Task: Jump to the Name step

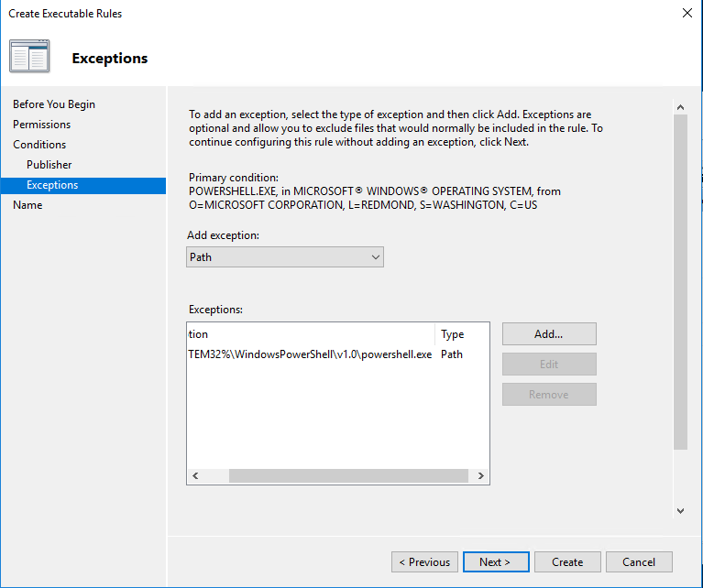Action: pyautogui.click(x=27, y=205)
